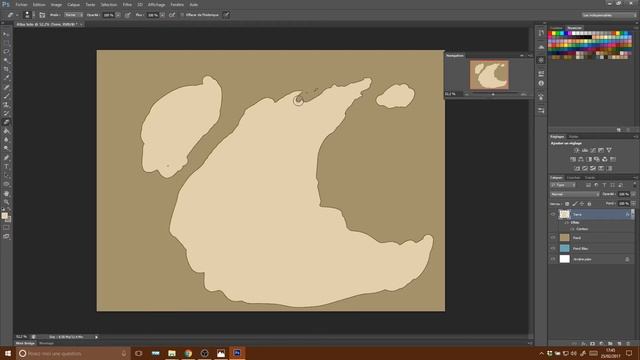Toggle layer filtering switch
The image size is (640, 360).
[x=634, y=184]
